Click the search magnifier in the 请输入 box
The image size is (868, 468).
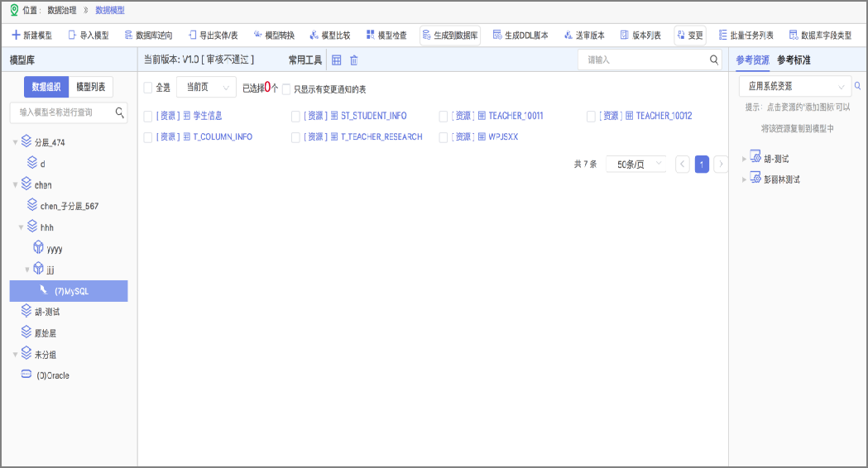pyautogui.click(x=714, y=60)
